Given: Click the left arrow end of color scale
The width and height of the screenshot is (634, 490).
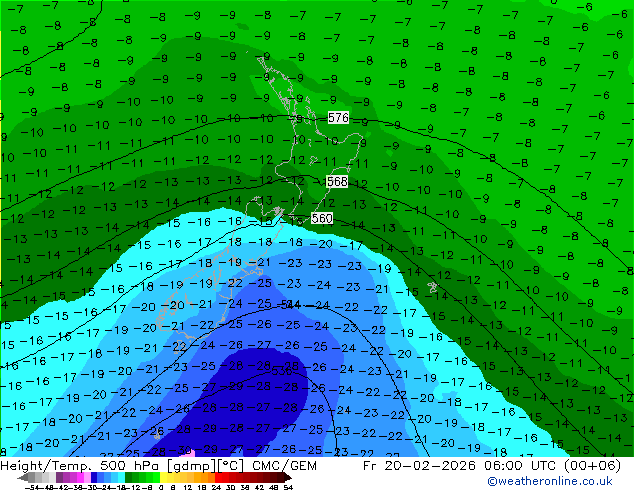Looking at the screenshot, I should 22,478.
